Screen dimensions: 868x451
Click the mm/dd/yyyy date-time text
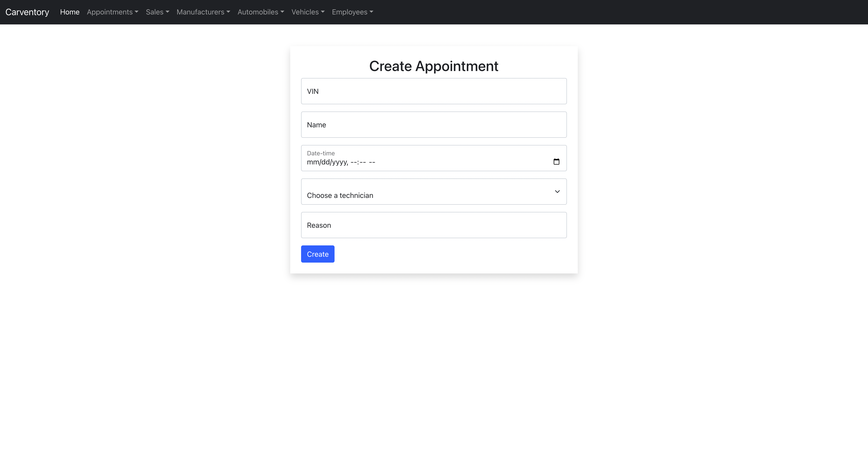coord(341,162)
